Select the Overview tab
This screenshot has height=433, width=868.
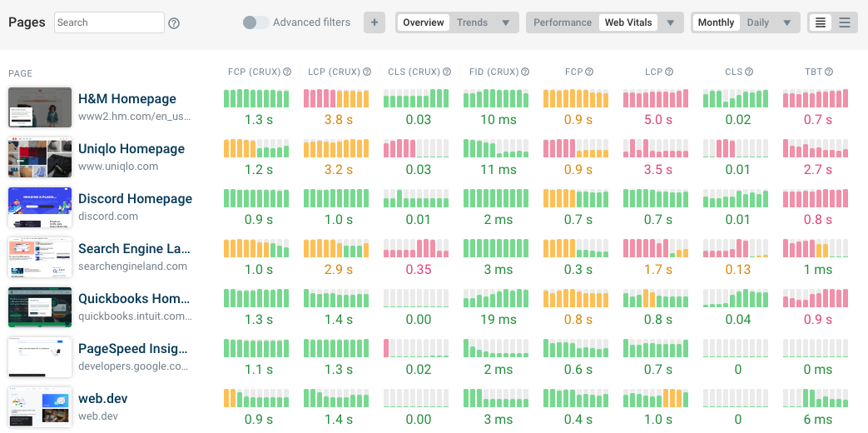(x=424, y=22)
